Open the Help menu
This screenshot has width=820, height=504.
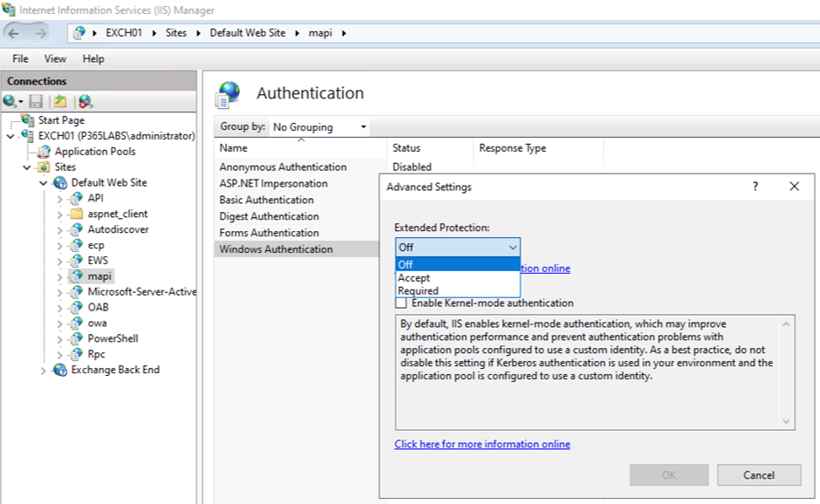(93, 58)
